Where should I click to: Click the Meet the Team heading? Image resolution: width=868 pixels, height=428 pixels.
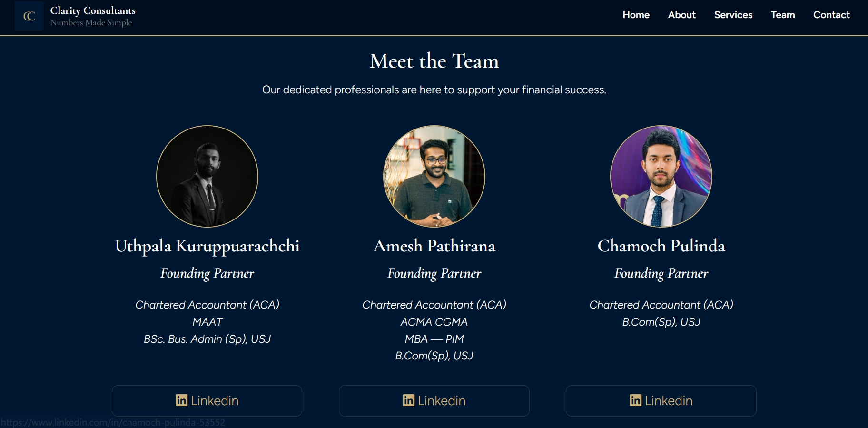click(434, 60)
